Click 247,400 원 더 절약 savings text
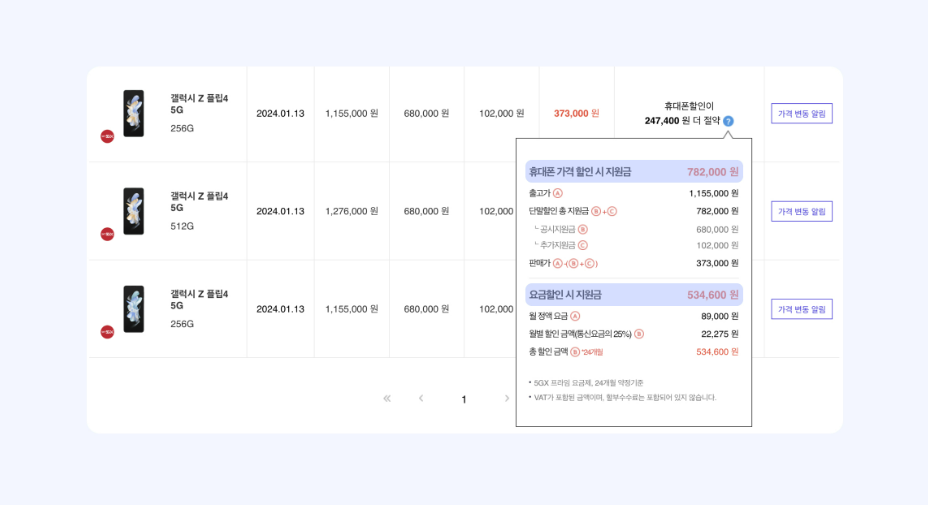Viewport: 928px width, 505px height. [682, 121]
